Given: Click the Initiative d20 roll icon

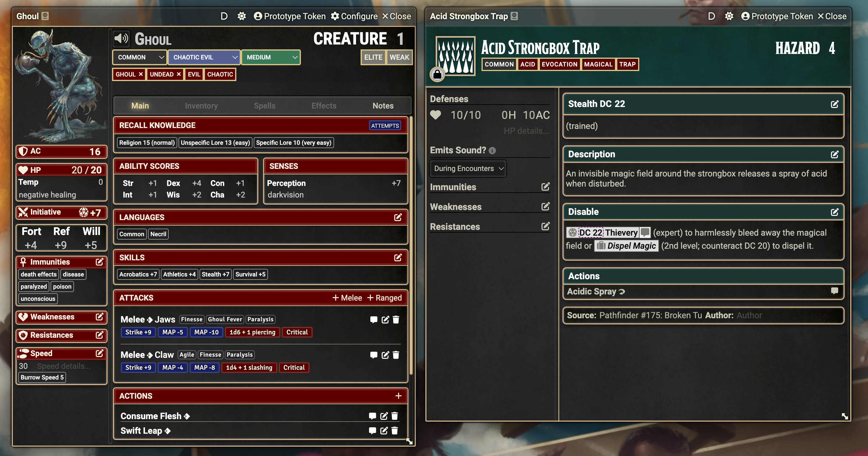Looking at the screenshot, I should point(83,212).
